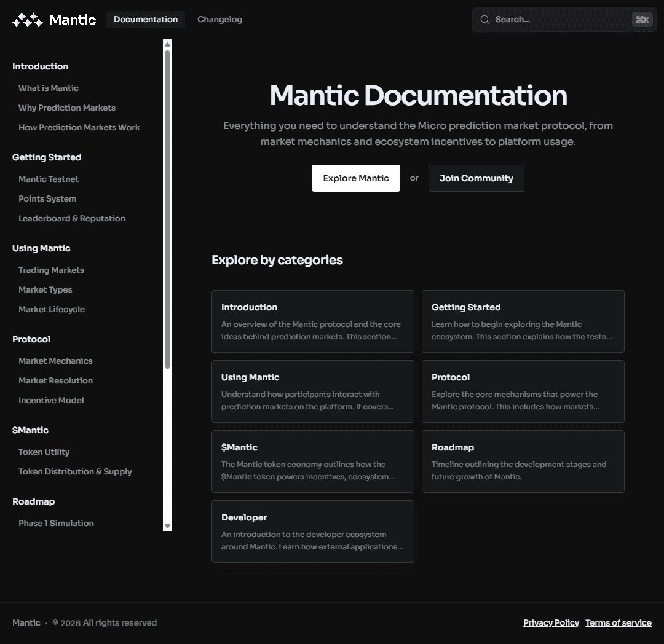The image size is (664, 644).
Task: Click sidebar scrollbar down arrow
Action: (x=168, y=527)
